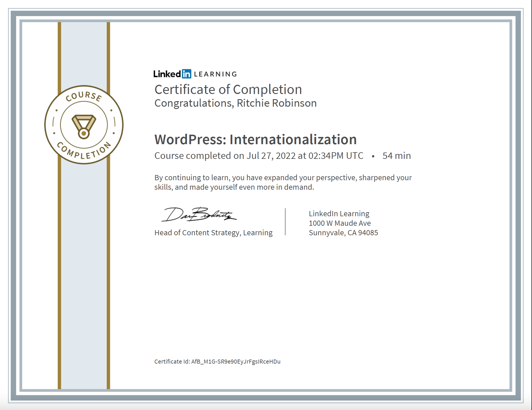Click 'Sunnyvale, CA 94085' address line

tap(343, 233)
